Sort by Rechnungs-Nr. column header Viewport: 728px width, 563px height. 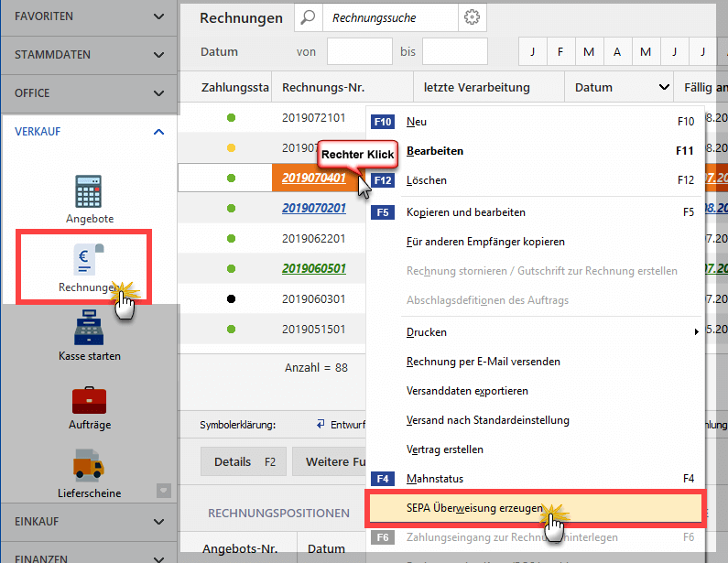[342, 87]
